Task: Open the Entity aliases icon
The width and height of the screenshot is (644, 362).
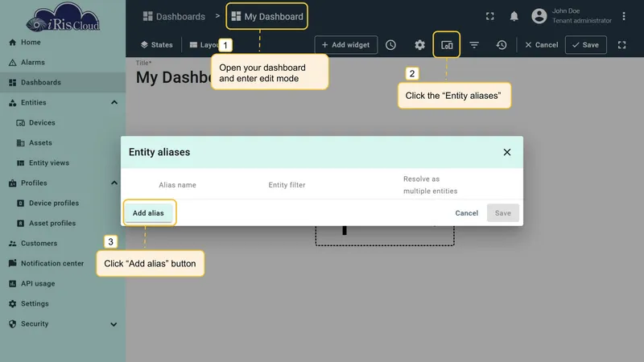Action: [x=447, y=45]
